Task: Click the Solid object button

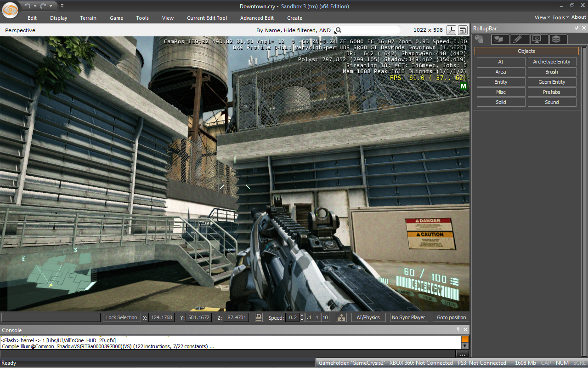Action: [x=501, y=102]
